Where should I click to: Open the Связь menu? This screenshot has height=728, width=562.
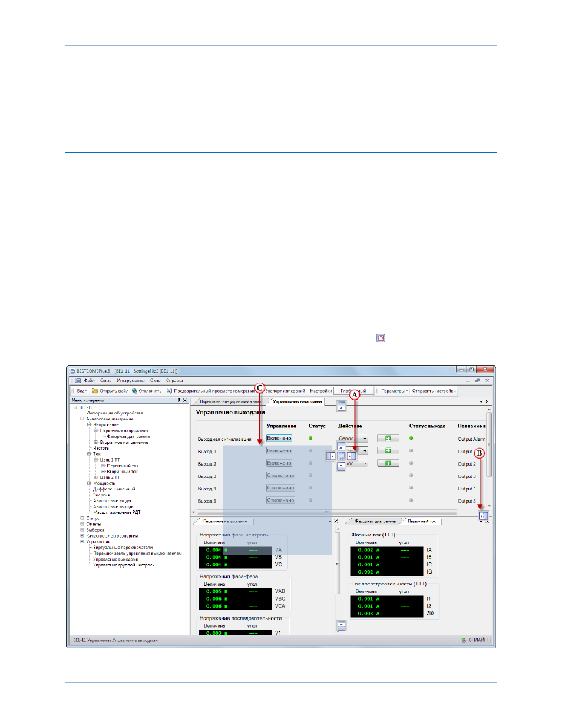coord(105,381)
